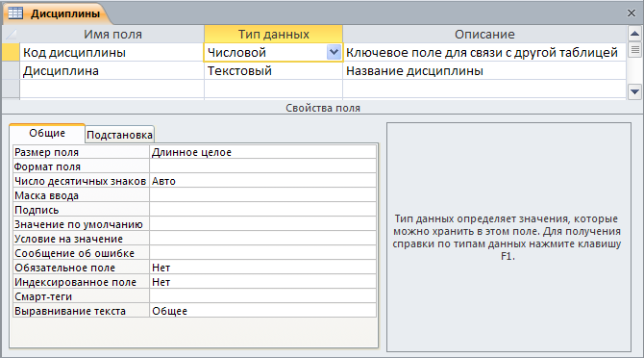
Task: Click the Выравнивание текста value Общее
Action: [x=262, y=311]
